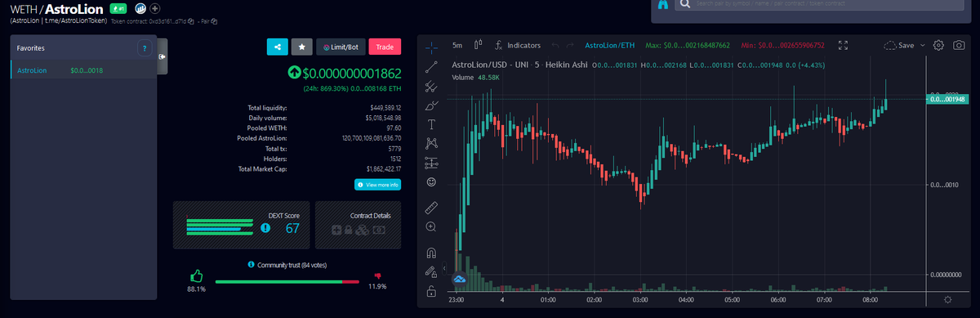Select the pitchfork drawing tool
980x318 pixels.
[x=431, y=86]
